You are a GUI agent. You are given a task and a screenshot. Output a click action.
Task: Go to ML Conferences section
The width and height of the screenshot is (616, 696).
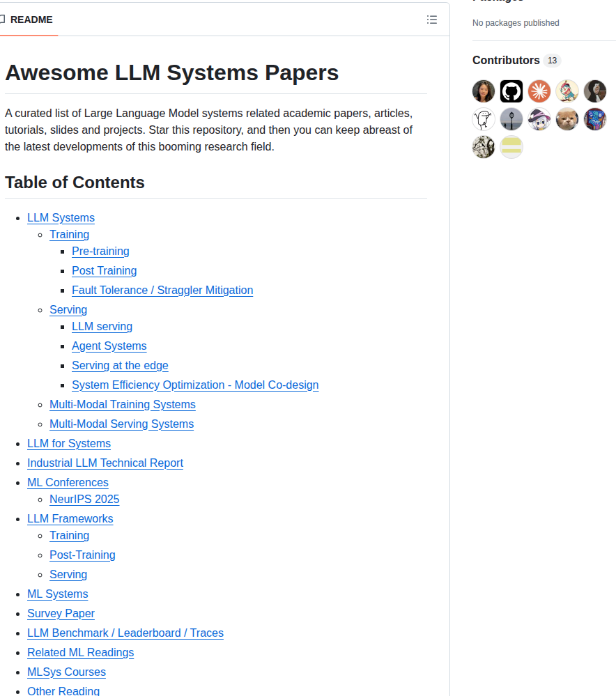click(68, 483)
